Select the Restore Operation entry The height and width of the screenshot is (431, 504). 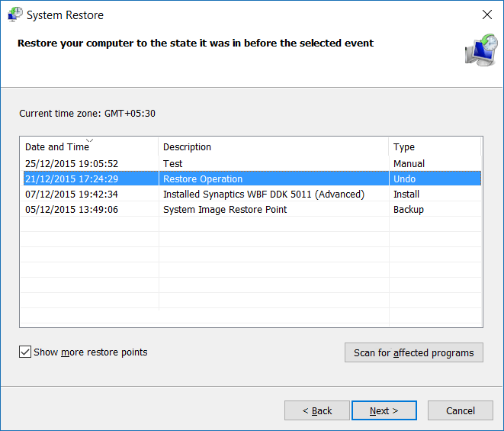203,179
